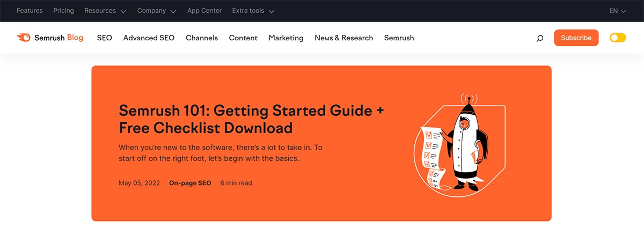Click the Subscribe button

coord(576,38)
